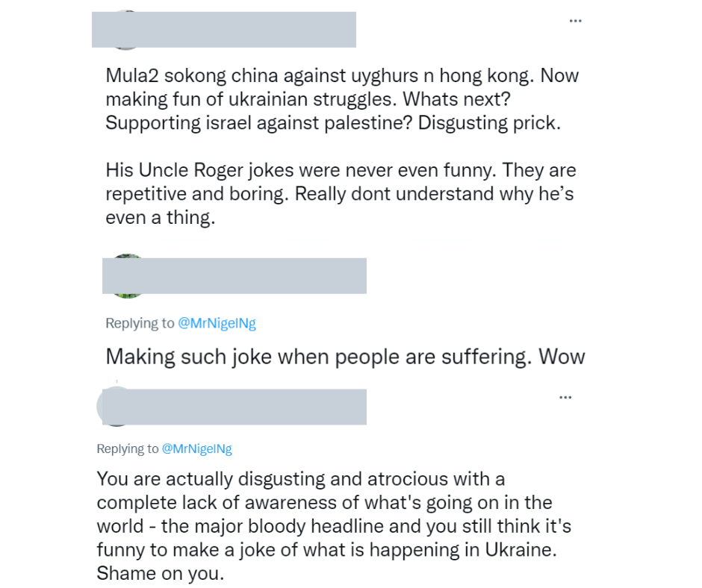Open more options on the Uncle Roger tweet
The image size is (702, 588).
point(575,21)
